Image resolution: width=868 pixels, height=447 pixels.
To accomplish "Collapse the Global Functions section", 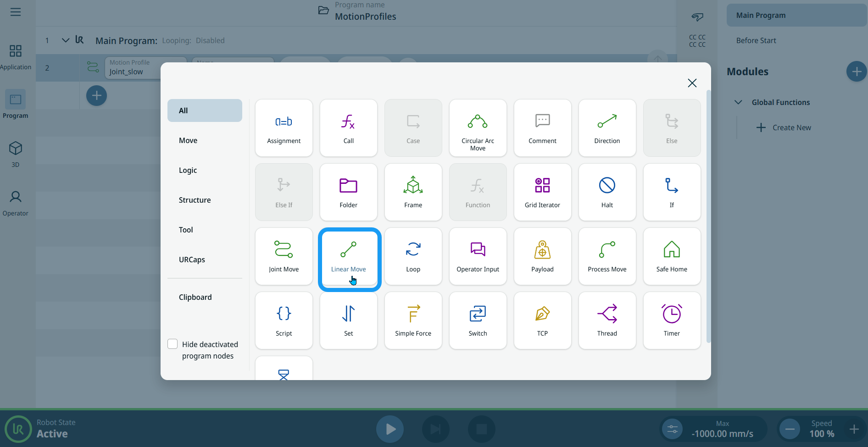I will coord(738,102).
